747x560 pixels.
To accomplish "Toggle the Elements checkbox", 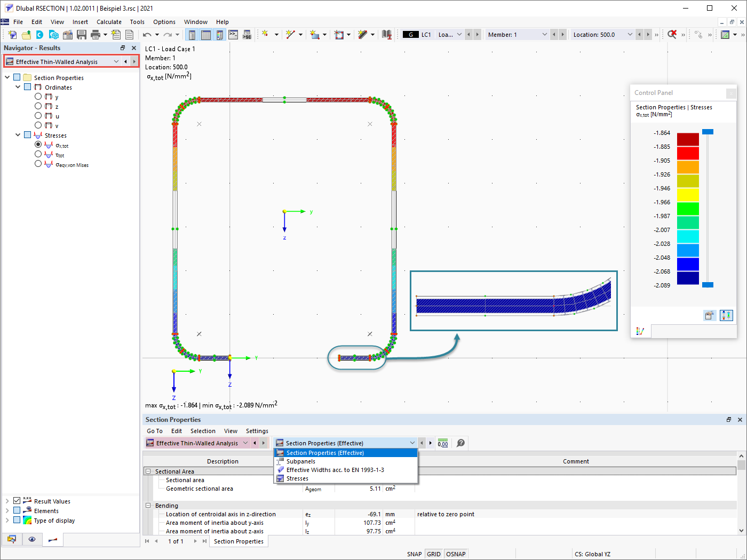I will 17,510.
